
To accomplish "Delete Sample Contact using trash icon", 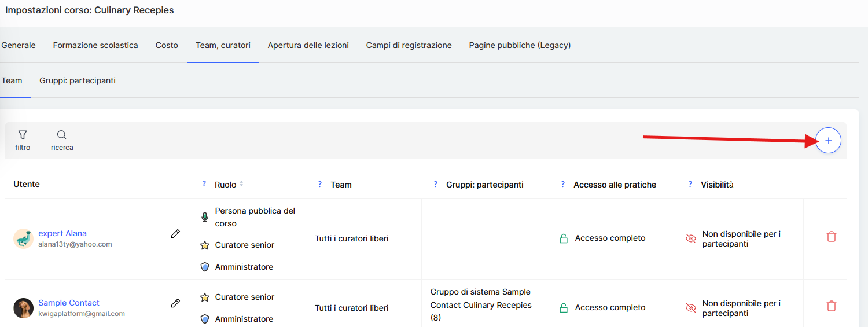I will (831, 306).
